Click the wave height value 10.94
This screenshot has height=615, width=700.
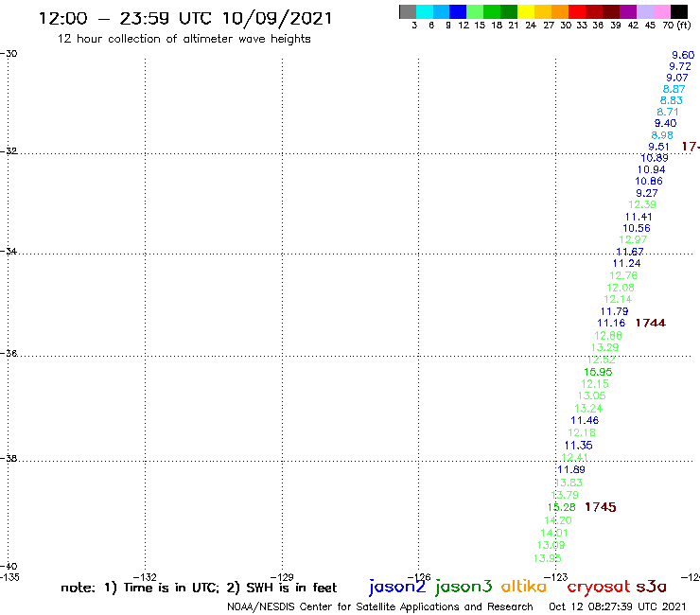pyautogui.click(x=652, y=169)
